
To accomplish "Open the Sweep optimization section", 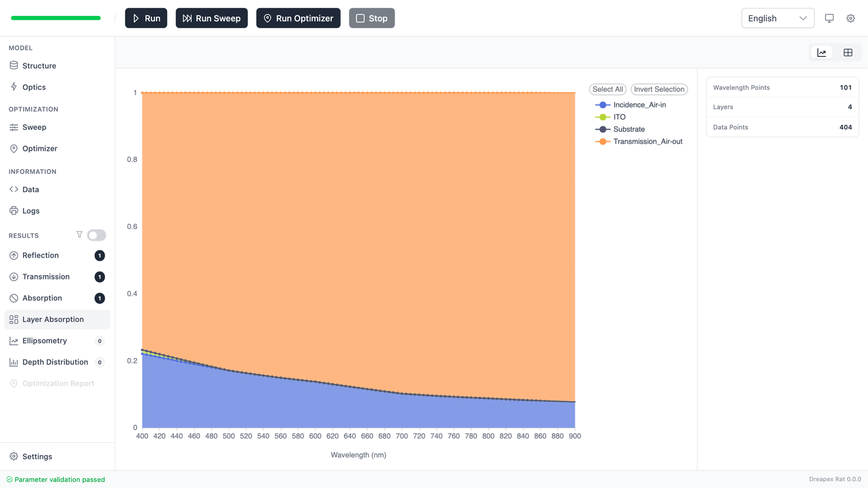I will [x=34, y=127].
